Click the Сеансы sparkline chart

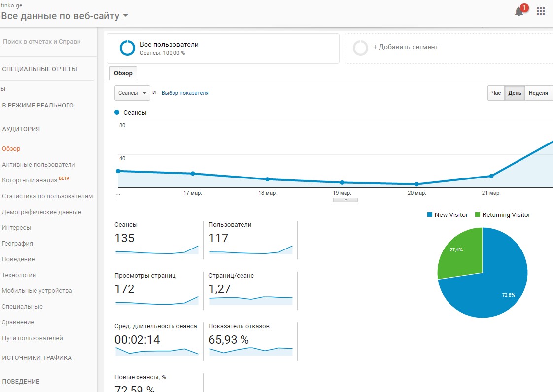click(x=157, y=250)
